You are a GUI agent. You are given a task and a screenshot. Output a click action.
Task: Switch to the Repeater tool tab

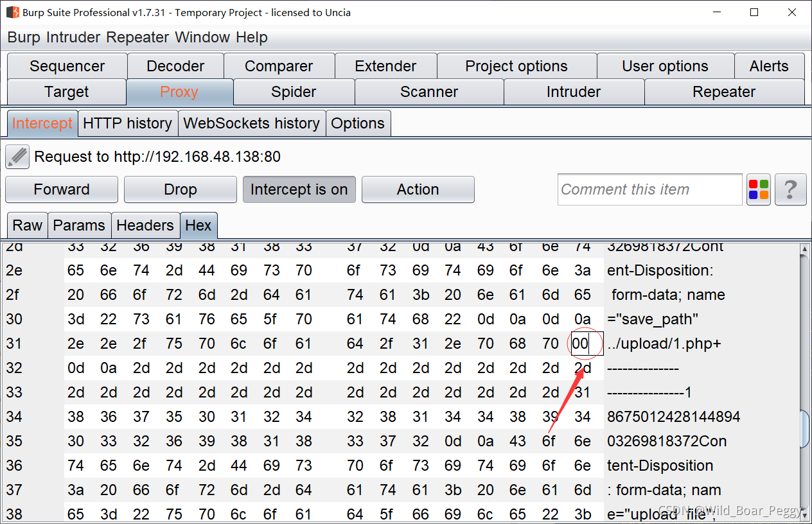724,92
